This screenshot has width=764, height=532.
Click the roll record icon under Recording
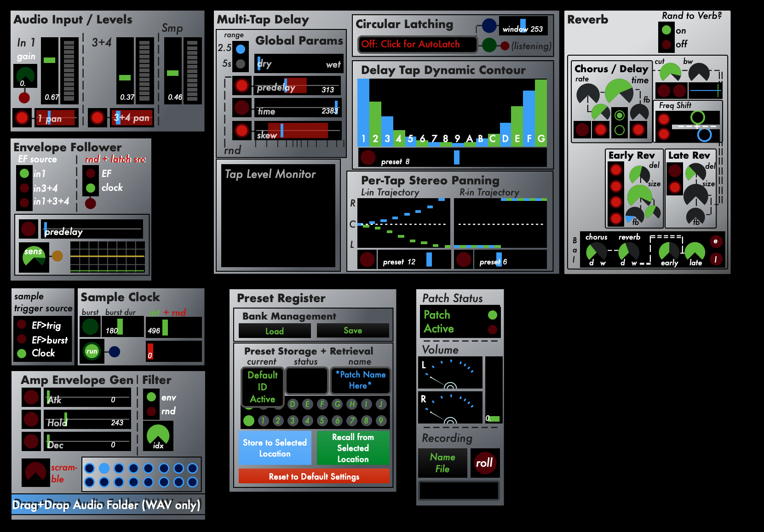(x=485, y=463)
